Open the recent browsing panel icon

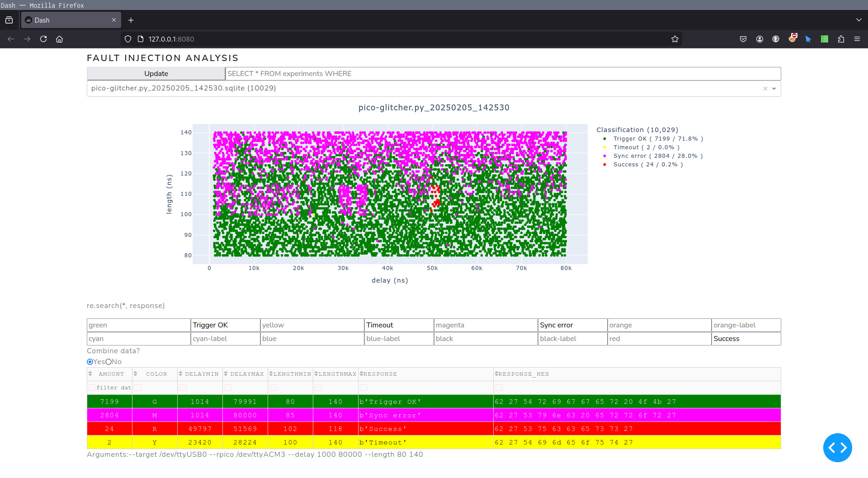click(x=9, y=20)
